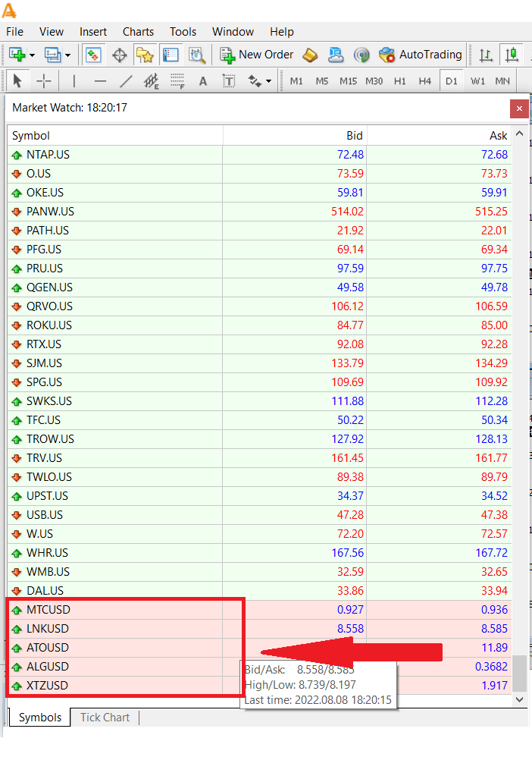Switch to the Tick Chart tab
The height and width of the screenshot is (757, 532).
click(105, 718)
